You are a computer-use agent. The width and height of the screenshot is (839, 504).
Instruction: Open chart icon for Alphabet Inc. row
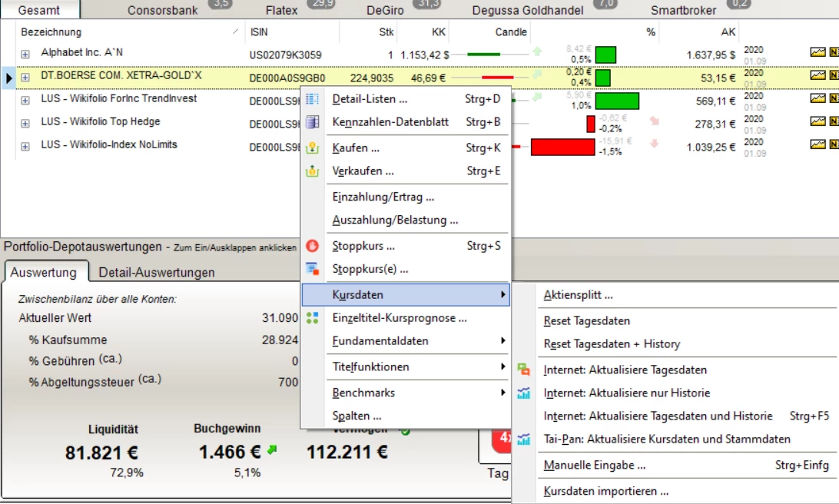point(817,52)
